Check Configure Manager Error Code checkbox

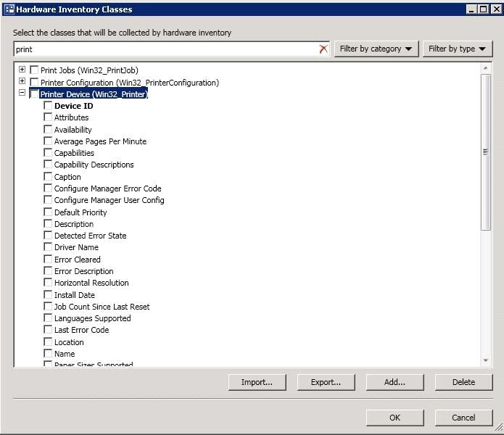tap(48, 188)
